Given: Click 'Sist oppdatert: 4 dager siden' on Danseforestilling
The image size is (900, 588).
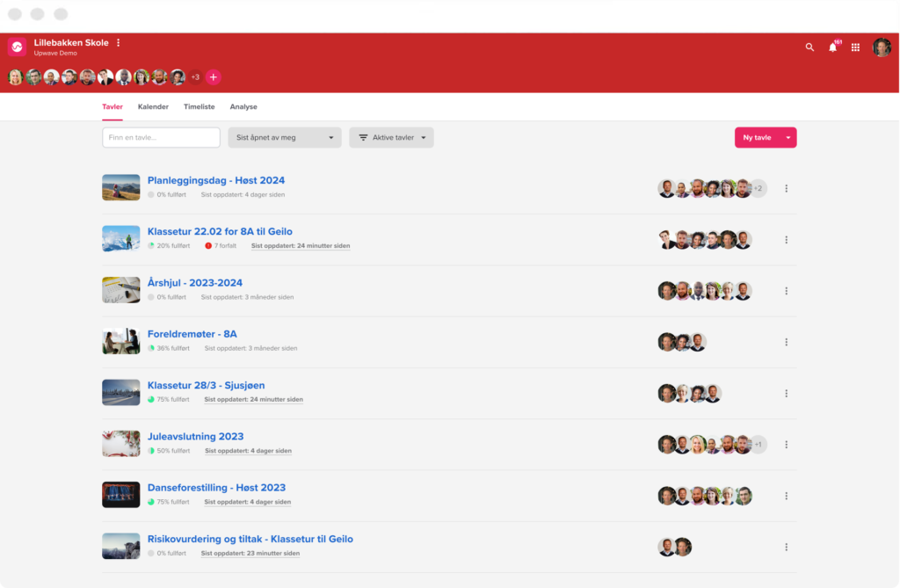Looking at the screenshot, I should pos(247,502).
